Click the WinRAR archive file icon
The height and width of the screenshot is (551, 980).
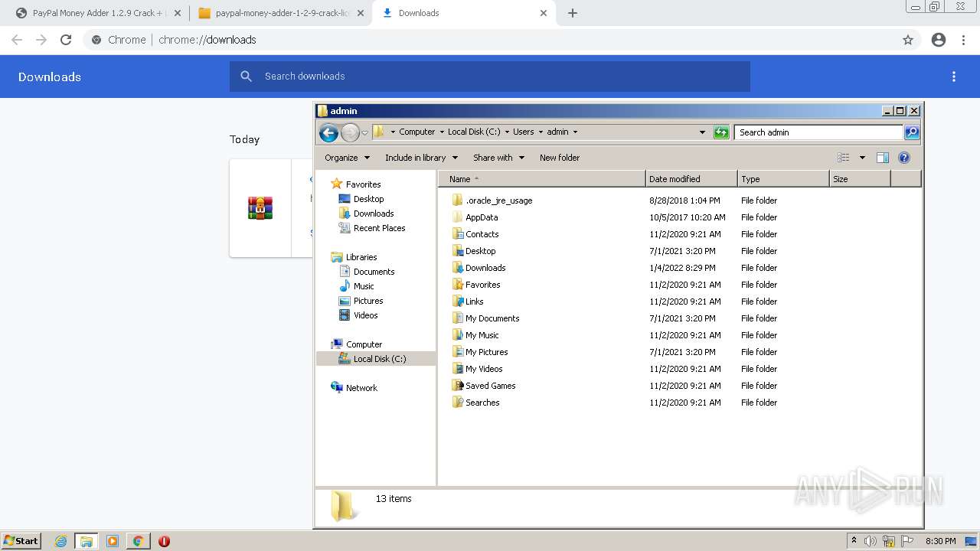(x=260, y=208)
